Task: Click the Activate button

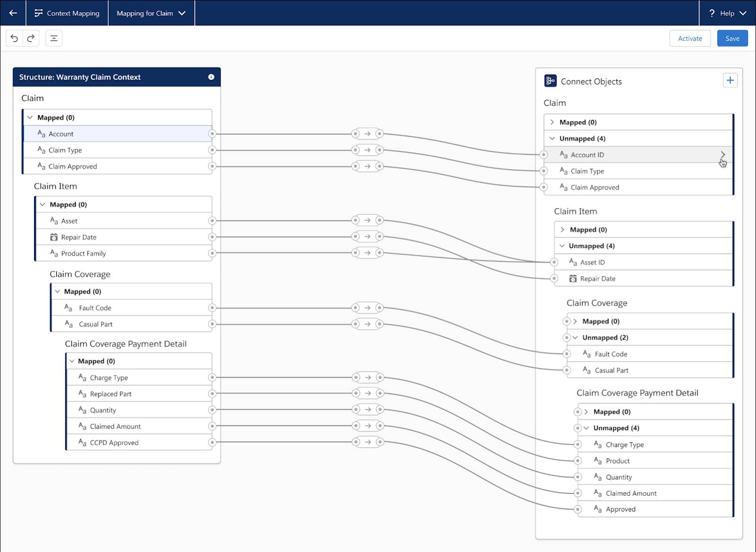Action: click(690, 38)
